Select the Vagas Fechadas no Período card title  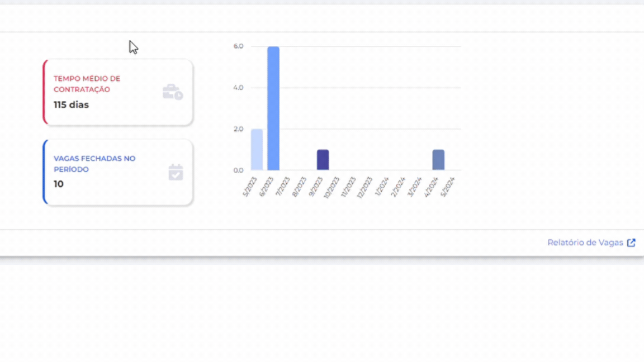94,164
